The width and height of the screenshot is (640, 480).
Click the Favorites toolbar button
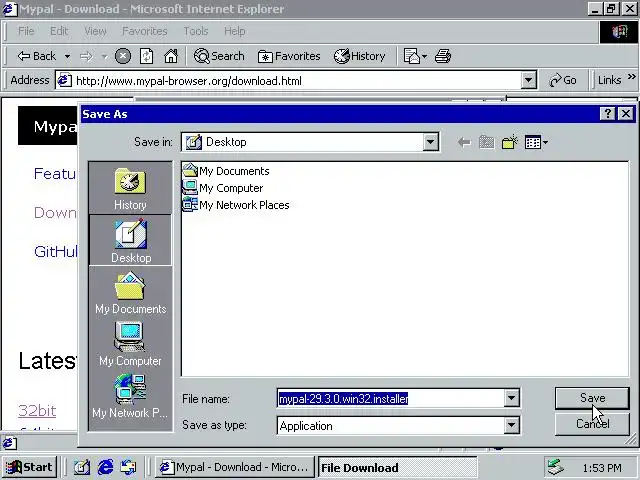click(289, 56)
